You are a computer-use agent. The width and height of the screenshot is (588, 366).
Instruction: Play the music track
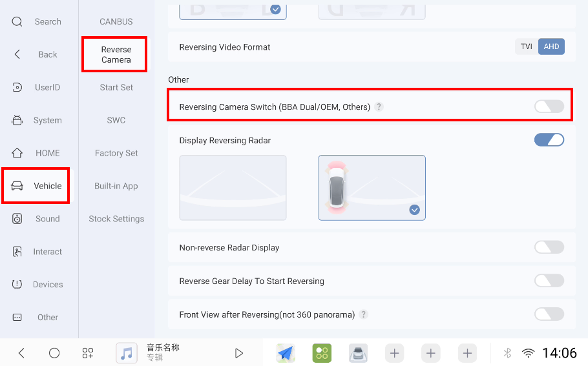[x=239, y=353]
